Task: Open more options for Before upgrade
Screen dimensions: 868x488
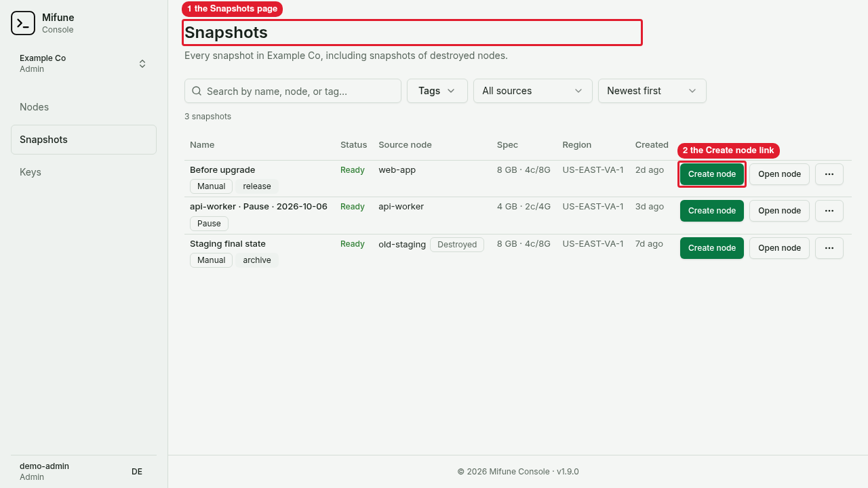Action: 829,174
